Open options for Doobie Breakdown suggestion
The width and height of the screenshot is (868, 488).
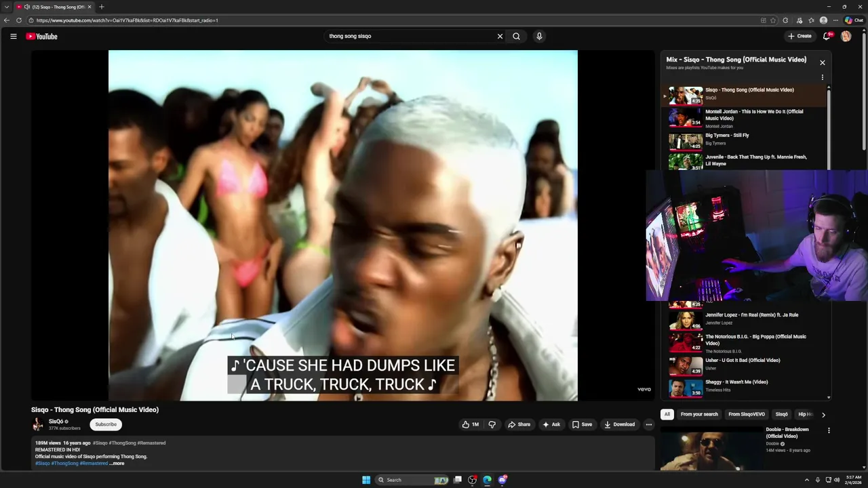tap(828, 430)
